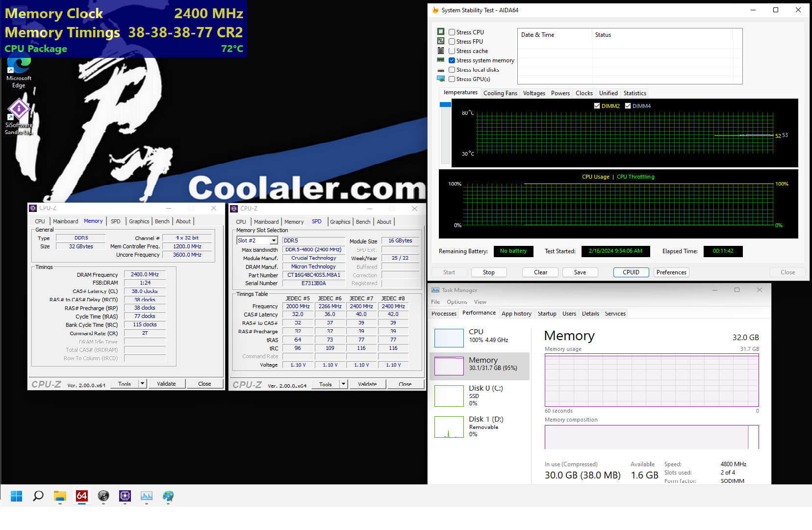This screenshot has width=812, height=530.
Task: Click the Paint palette taskbar icon
Action: tap(168, 496)
